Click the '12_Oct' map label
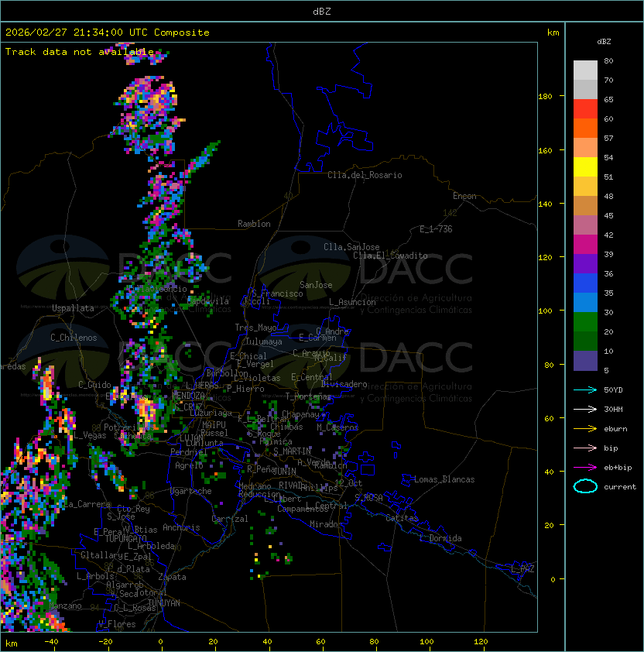This screenshot has width=644, height=652. click(348, 483)
